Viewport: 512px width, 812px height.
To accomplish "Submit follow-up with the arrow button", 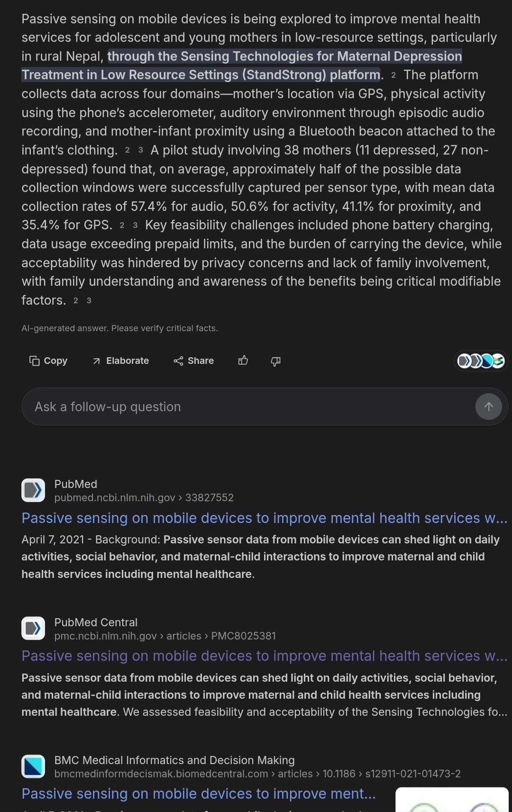I will tap(488, 406).
